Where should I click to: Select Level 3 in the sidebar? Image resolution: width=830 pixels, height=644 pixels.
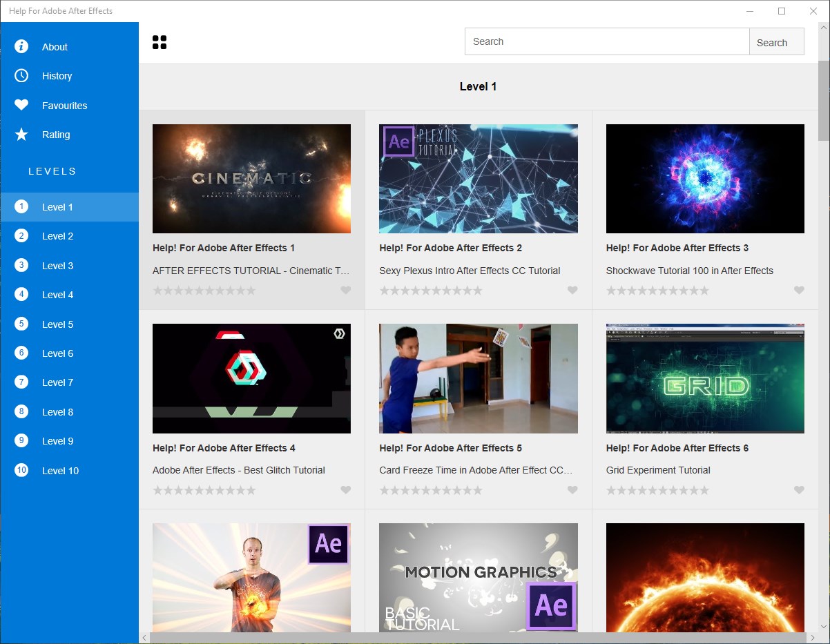(x=69, y=265)
